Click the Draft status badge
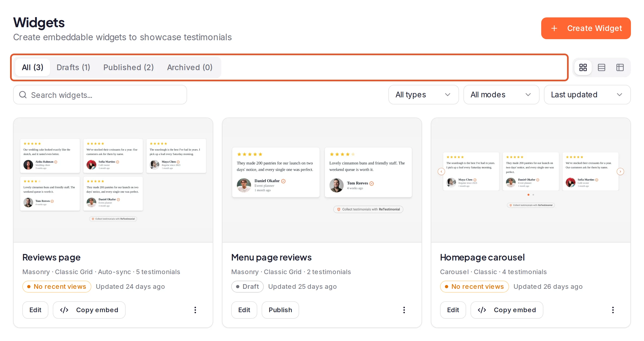Image resolution: width=644 pixels, height=341 pixels. point(247,287)
